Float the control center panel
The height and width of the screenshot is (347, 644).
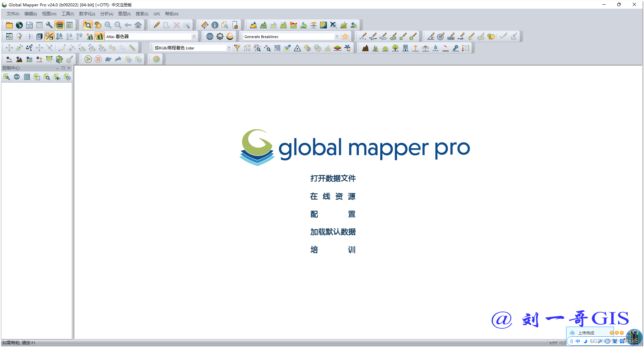tap(63, 68)
